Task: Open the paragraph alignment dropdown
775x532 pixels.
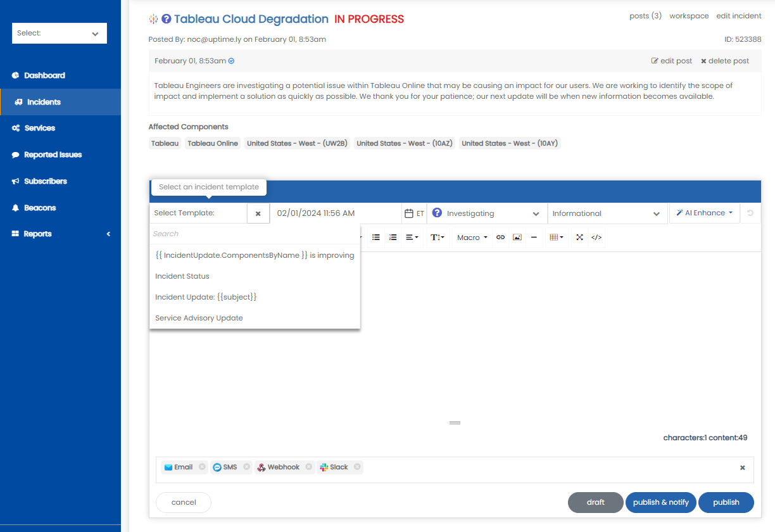Action: (x=412, y=237)
